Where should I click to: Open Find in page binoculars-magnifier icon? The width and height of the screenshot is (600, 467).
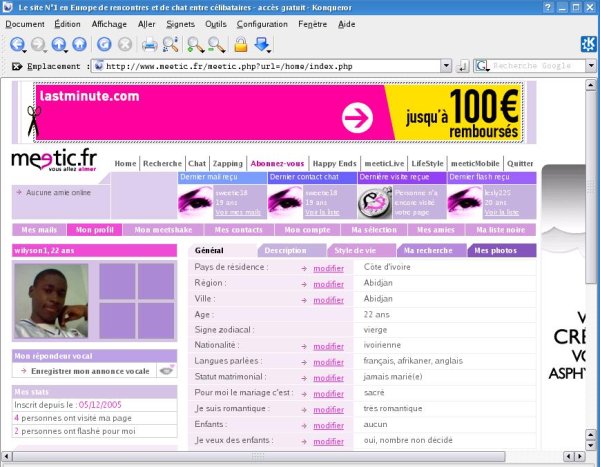pyautogui.click(x=170, y=44)
